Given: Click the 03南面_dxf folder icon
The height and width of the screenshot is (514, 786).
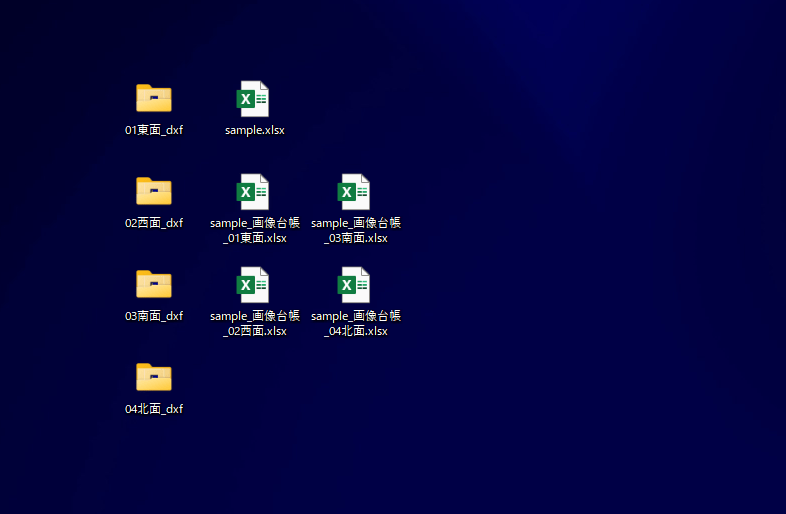Looking at the screenshot, I should [x=154, y=284].
